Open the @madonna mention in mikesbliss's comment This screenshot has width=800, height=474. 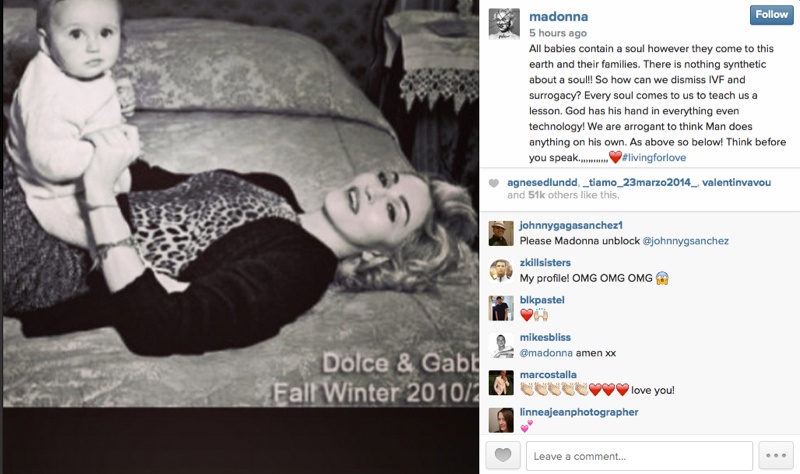(546, 353)
